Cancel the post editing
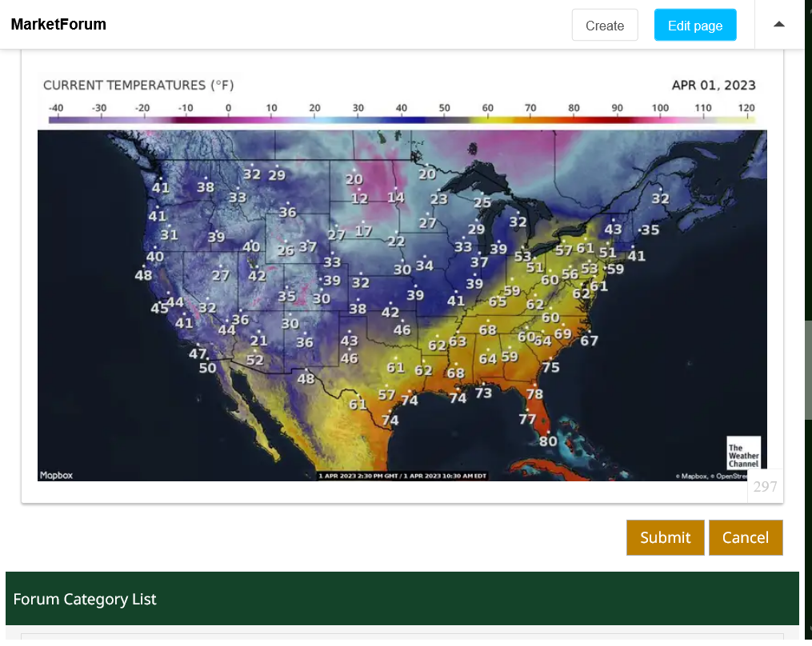This screenshot has height=646, width=812. click(x=745, y=537)
